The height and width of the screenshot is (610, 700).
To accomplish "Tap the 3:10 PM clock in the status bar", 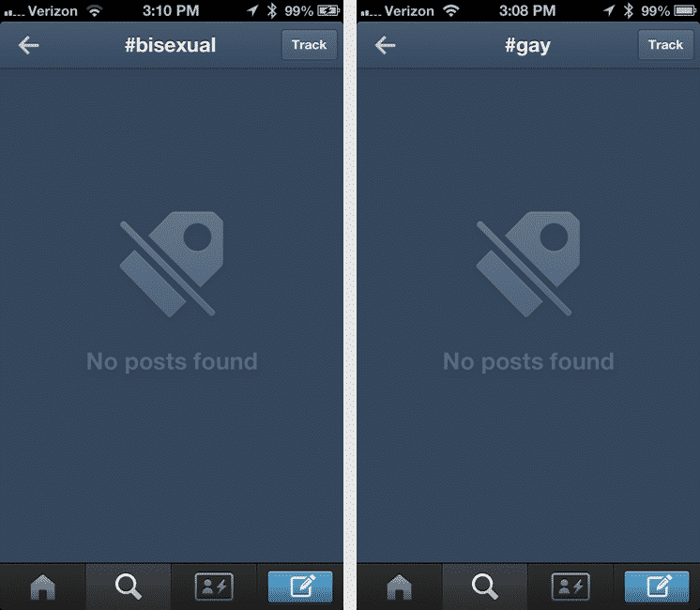I will [x=171, y=10].
